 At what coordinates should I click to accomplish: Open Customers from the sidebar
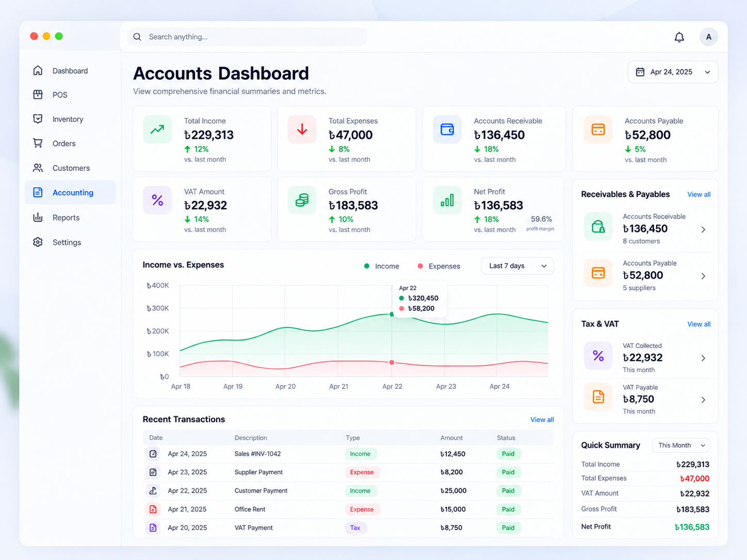click(x=70, y=168)
